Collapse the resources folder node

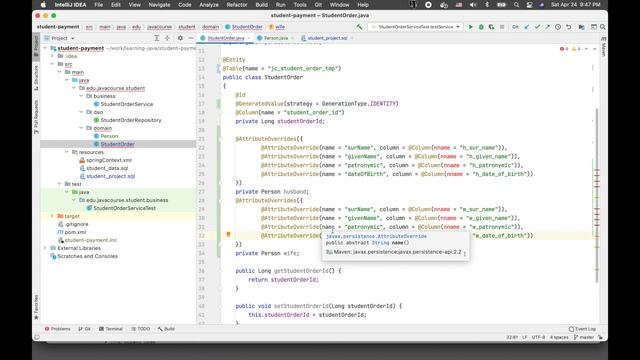pyautogui.click(x=67, y=152)
